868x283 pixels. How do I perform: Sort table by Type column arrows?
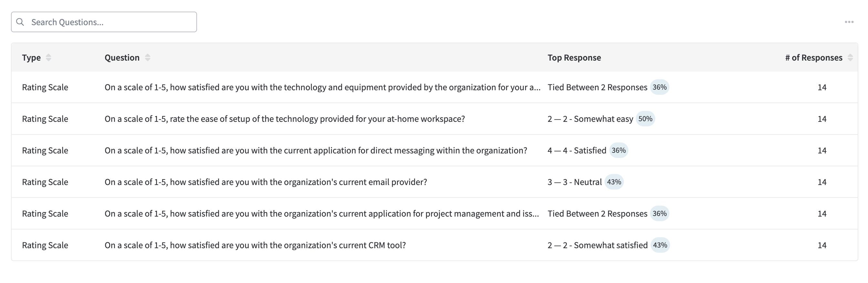48,58
